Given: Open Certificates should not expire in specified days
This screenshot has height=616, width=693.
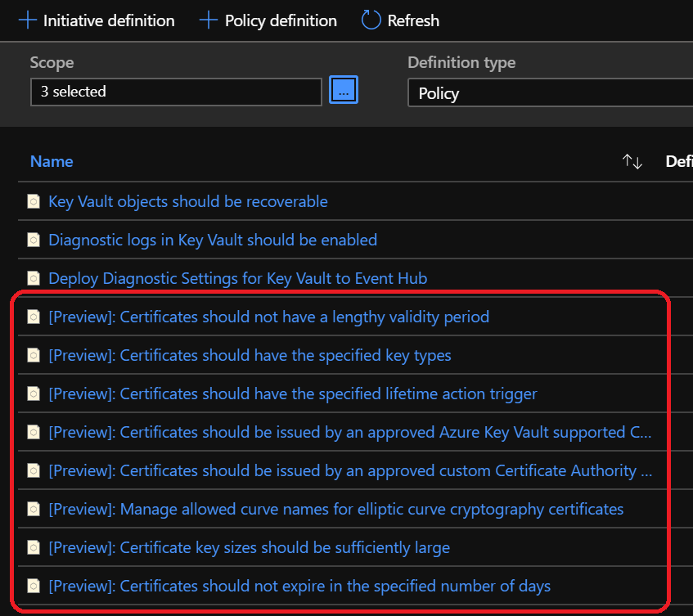Looking at the screenshot, I should pos(299,587).
